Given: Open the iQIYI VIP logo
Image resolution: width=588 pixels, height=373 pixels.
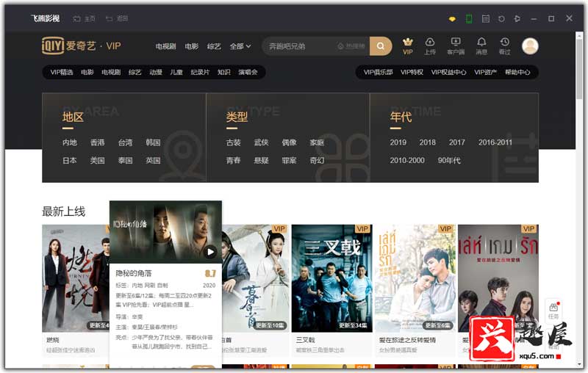Looking at the screenshot, I should (x=81, y=46).
